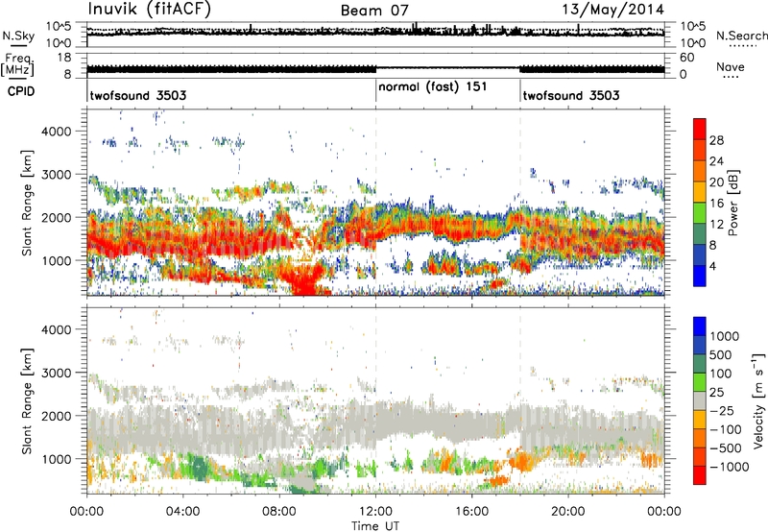Click the solid line sample under "N.Sky"

pos(18,46)
